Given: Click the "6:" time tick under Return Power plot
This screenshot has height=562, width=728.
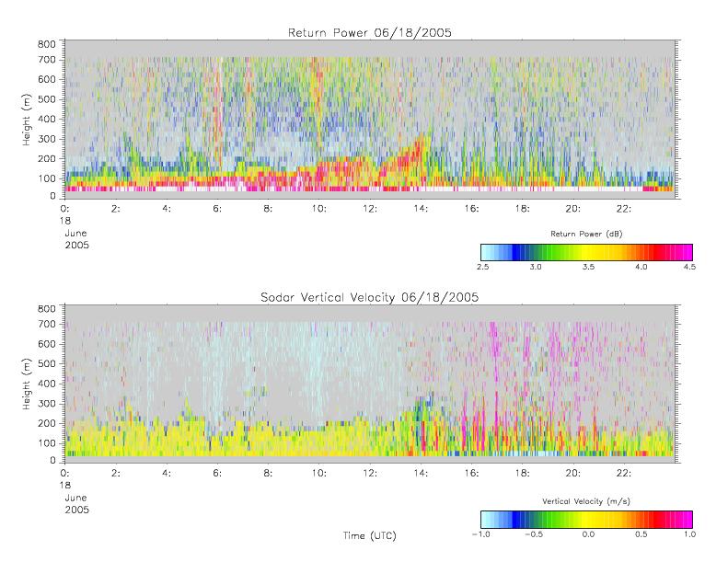Looking at the screenshot, I should coord(217,209).
